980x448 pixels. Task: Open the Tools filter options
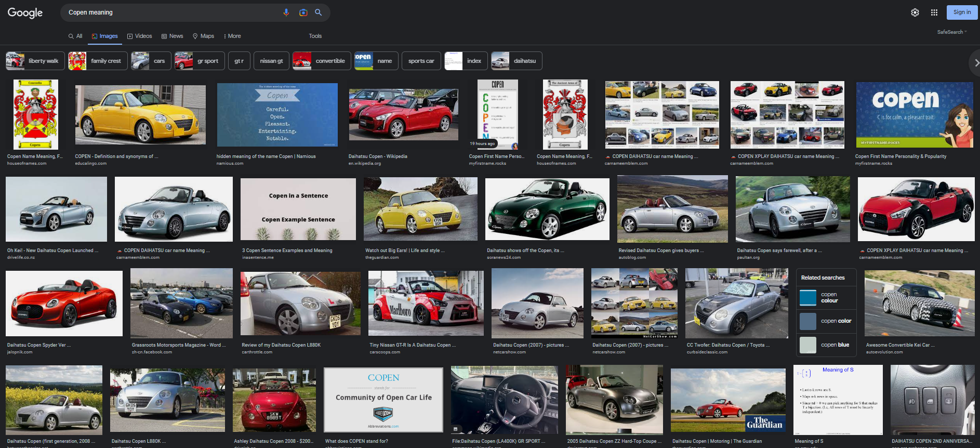[x=315, y=36]
